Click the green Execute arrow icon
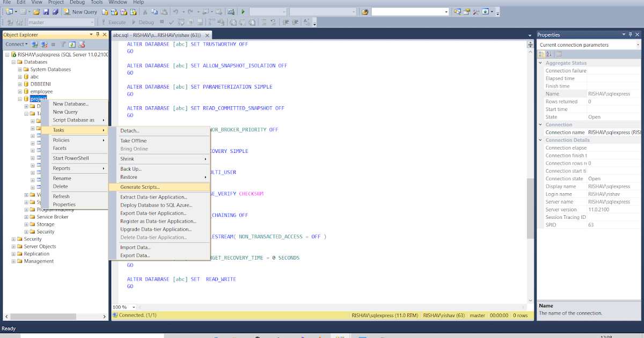Viewport: 644px width, 338px height. pos(243,11)
